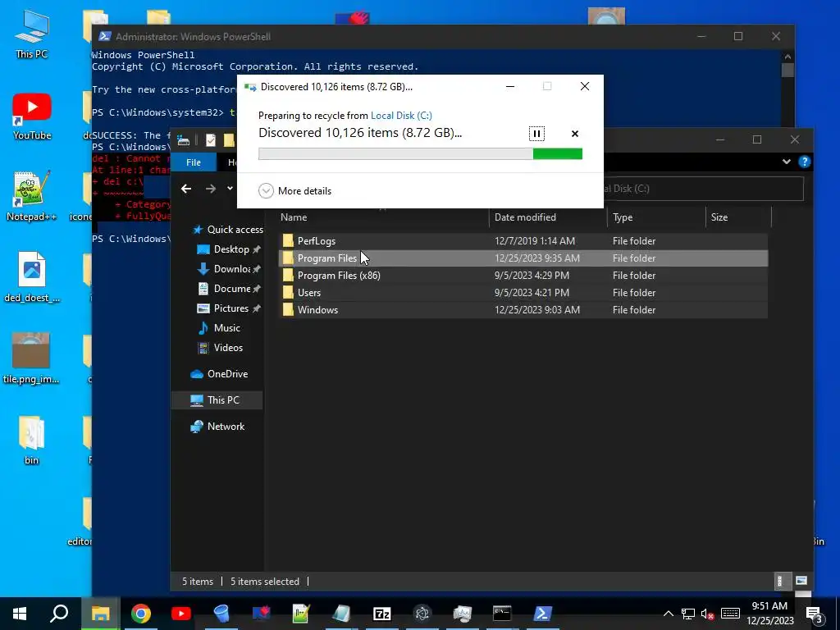The image size is (840, 630).
Task: Open Documents in the navigation pane
Action: (229, 289)
